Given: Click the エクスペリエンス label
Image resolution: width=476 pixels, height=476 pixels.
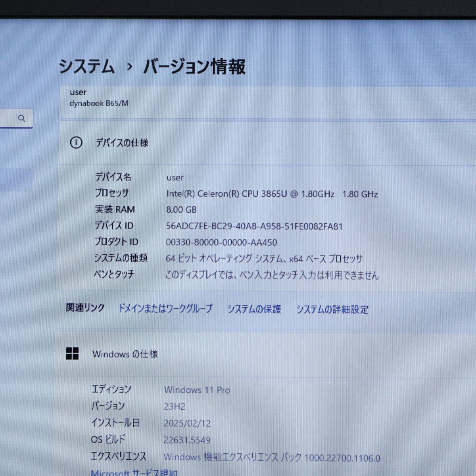Looking at the screenshot, I should pyautogui.click(x=119, y=456).
